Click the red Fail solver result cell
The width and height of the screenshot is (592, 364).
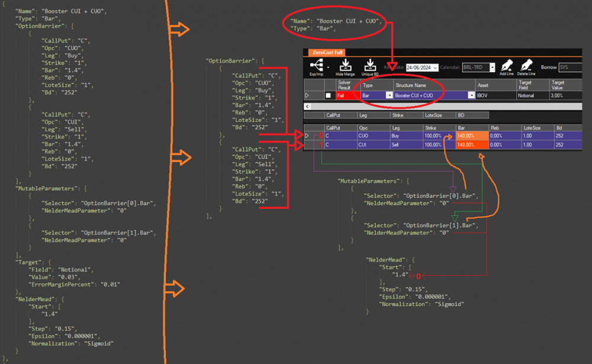(346, 95)
